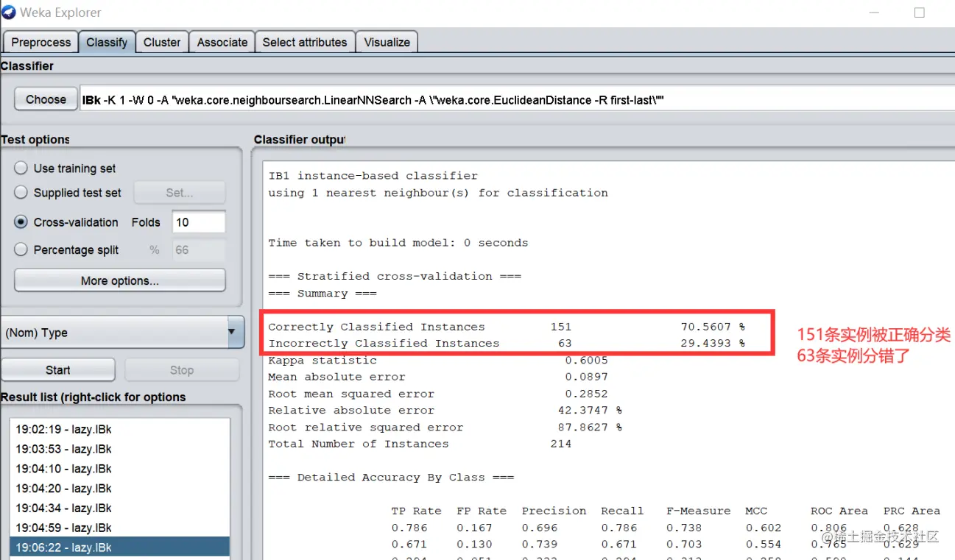Click the Weka bird icon in title bar
Viewport: 955px width, 560px height.
click(7, 12)
